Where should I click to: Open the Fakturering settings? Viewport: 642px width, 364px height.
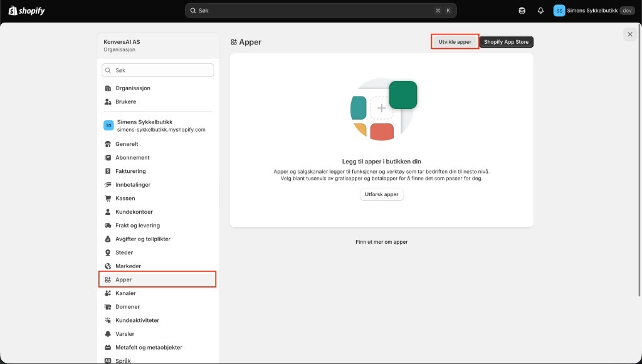[x=157, y=171]
